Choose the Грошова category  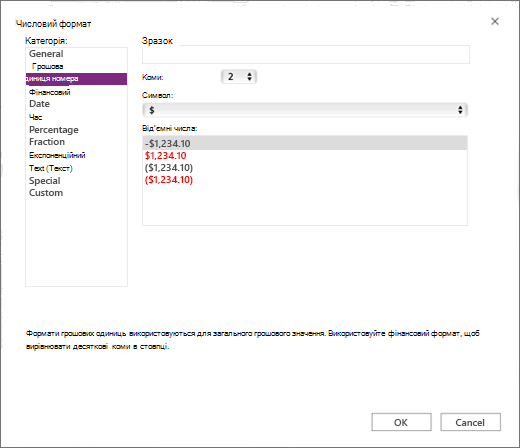pos(47,66)
